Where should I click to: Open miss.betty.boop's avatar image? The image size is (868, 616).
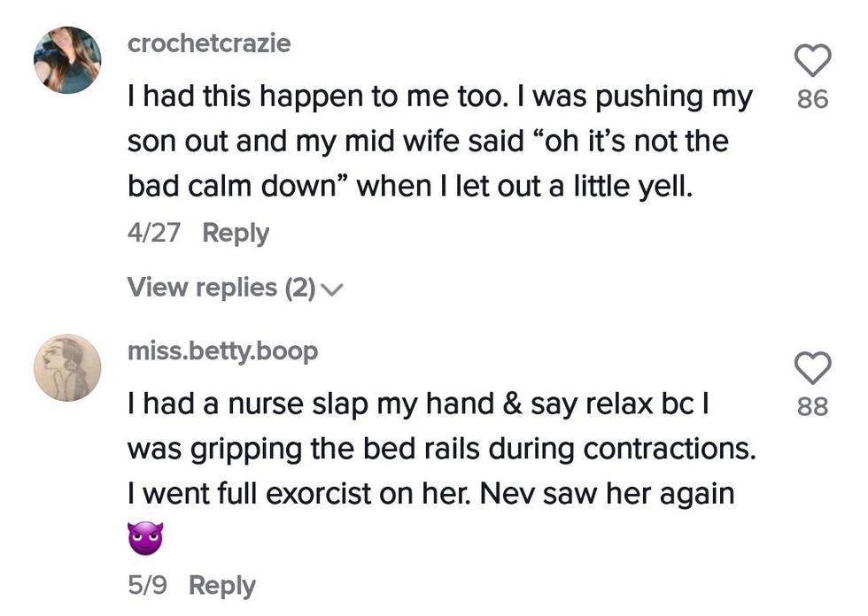67,367
